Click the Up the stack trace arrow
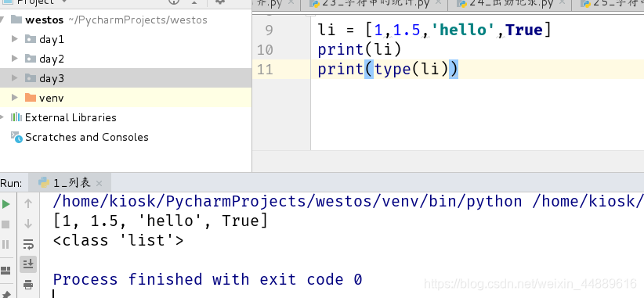The height and width of the screenshot is (298, 644). coord(28,203)
